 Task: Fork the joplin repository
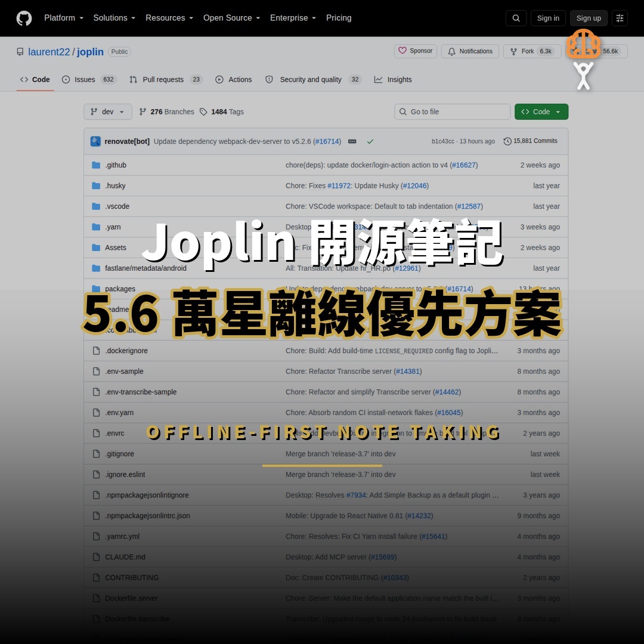(x=532, y=51)
